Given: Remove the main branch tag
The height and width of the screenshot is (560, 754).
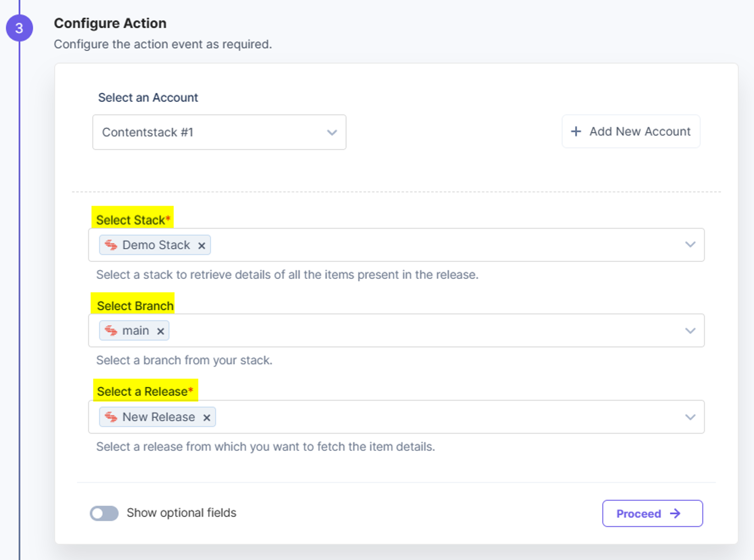Looking at the screenshot, I should 161,331.
